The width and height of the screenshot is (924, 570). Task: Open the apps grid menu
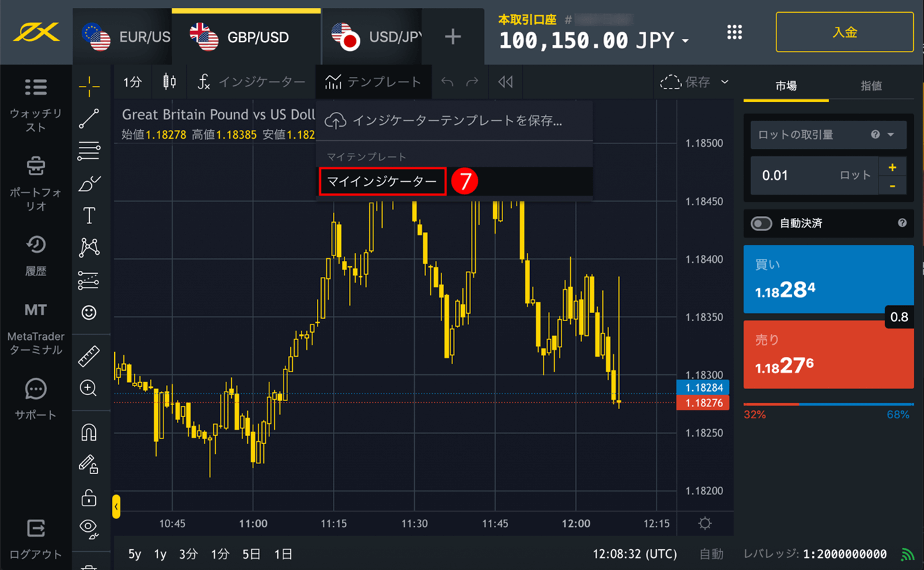tap(734, 32)
